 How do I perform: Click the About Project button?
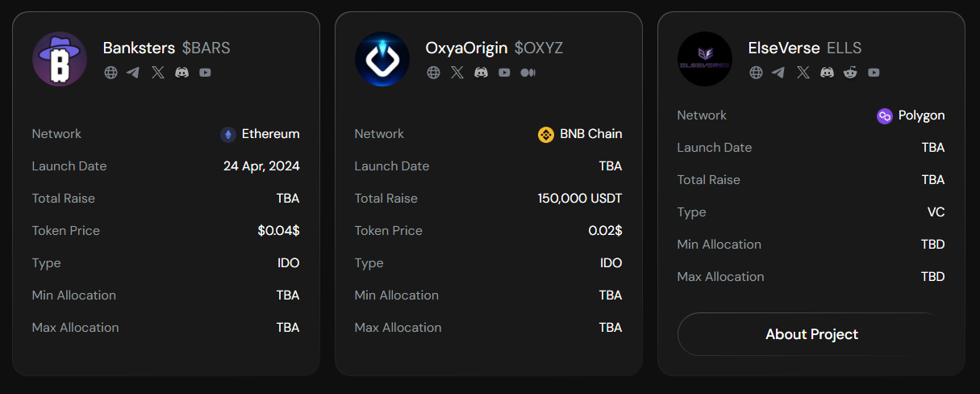(811, 334)
